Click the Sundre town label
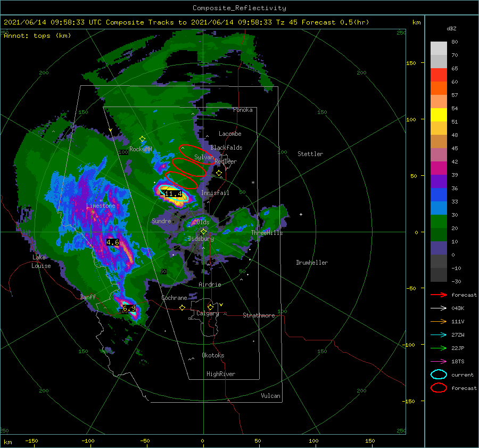Screen dimensions: 479x448 pyautogui.click(x=161, y=221)
